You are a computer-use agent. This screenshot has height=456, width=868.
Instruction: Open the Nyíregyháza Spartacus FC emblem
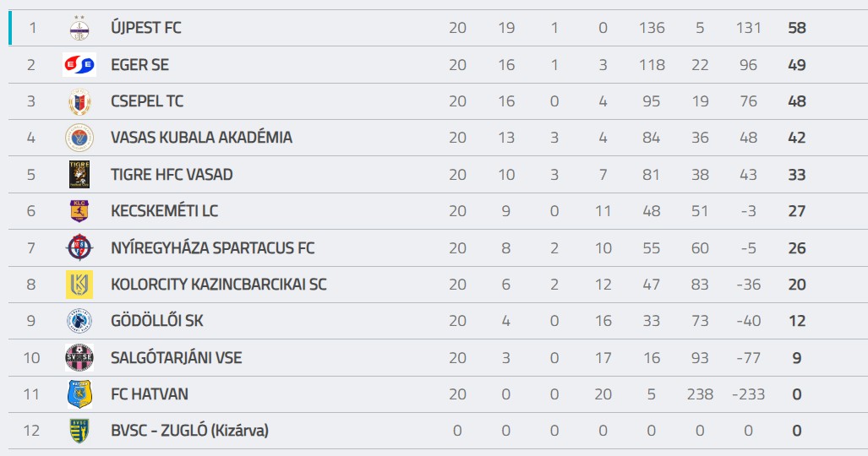pyautogui.click(x=79, y=247)
